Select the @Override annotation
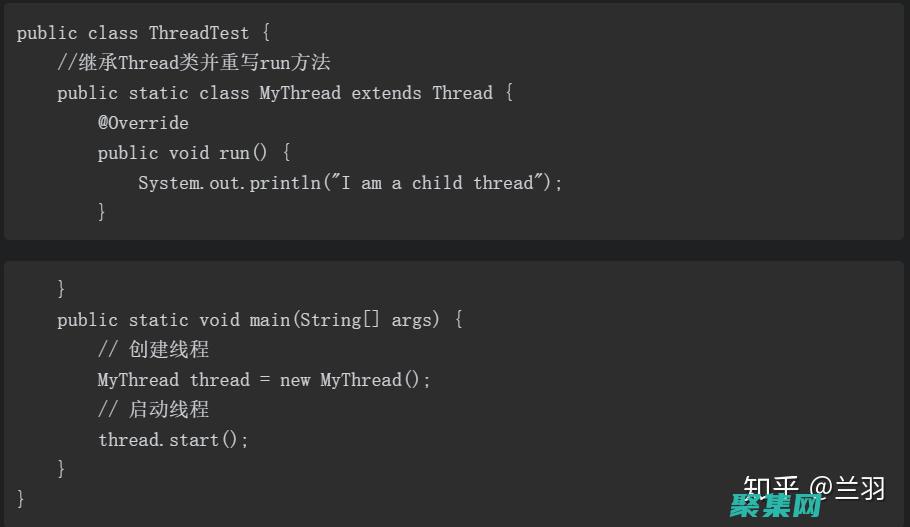 143,123
